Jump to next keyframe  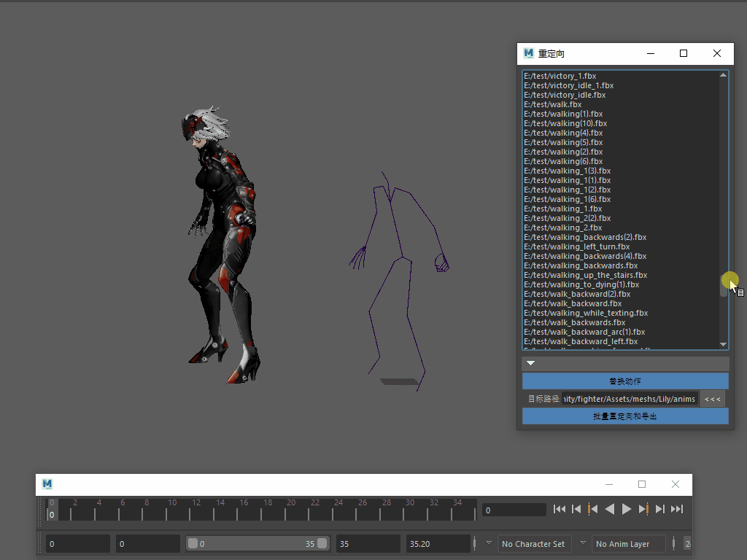coord(643,509)
